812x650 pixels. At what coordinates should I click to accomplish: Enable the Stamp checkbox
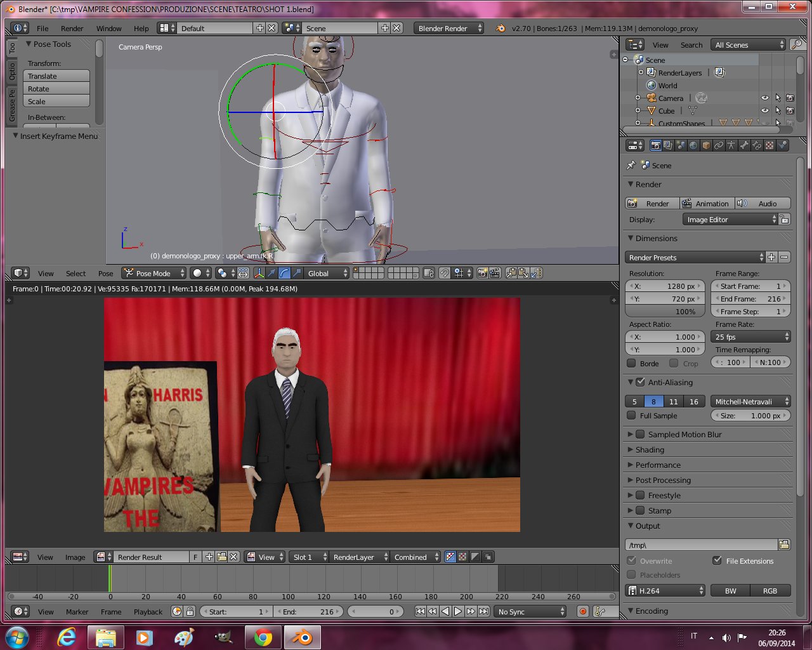(x=640, y=510)
